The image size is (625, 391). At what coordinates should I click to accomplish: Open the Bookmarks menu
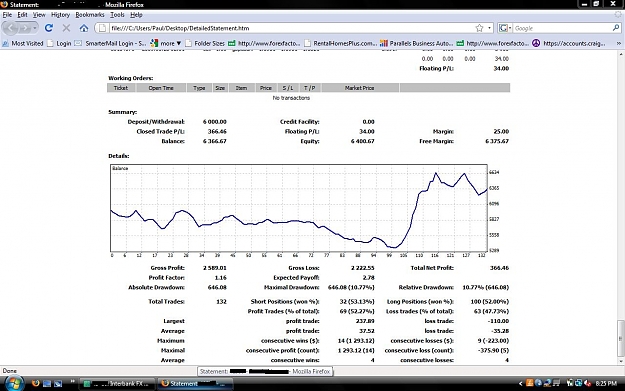tap(90, 15)
